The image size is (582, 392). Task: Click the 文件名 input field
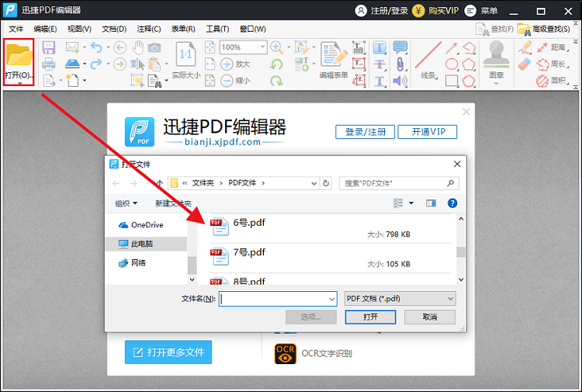[x=278, y=299]
